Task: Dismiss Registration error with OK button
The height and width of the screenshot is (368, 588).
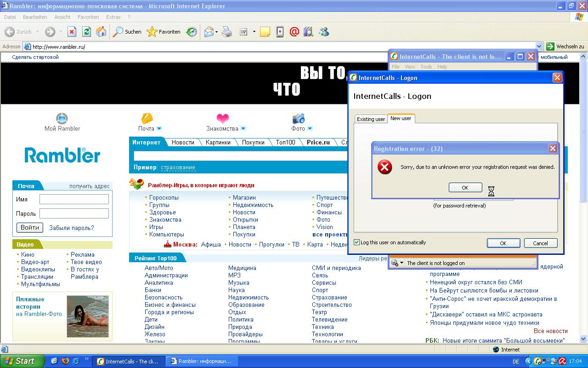Action: (465, 188)
